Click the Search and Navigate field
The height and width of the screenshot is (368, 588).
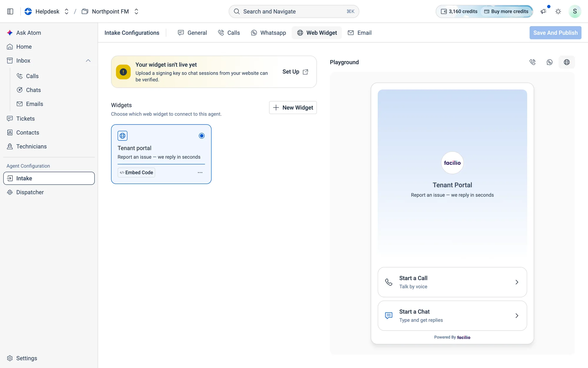coord(294,11)
